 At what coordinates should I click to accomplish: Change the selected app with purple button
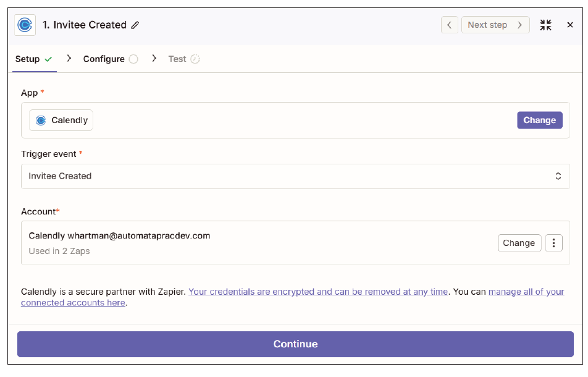[540, 120]
